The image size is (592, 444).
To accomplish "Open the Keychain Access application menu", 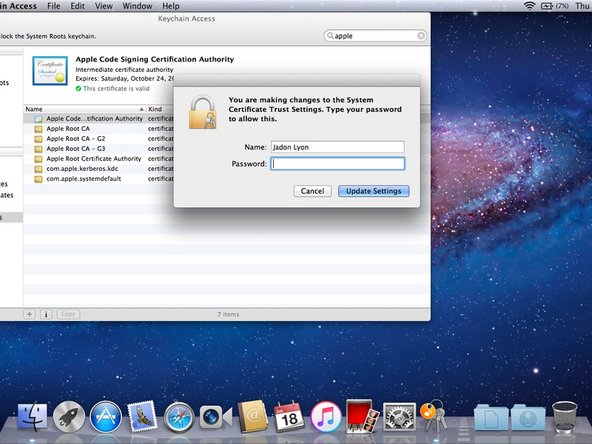I will click(18, 6).
